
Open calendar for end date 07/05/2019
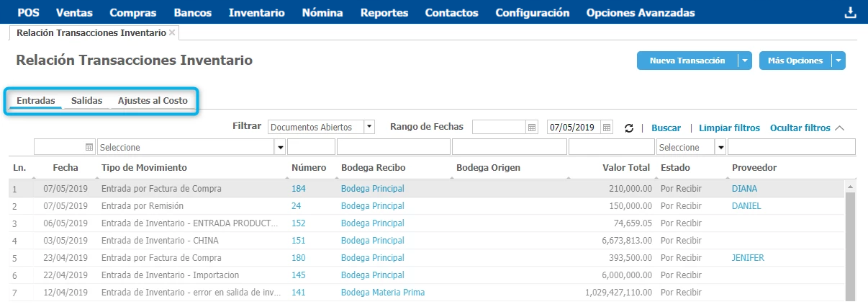pyautogui.click(x=607, y=128)
